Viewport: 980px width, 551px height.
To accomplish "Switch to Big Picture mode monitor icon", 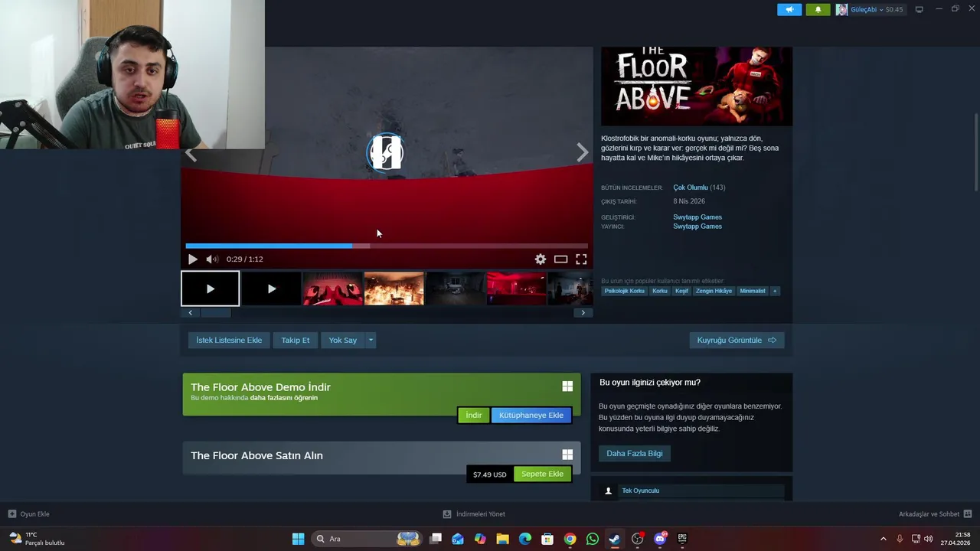I will click(920, 10).
